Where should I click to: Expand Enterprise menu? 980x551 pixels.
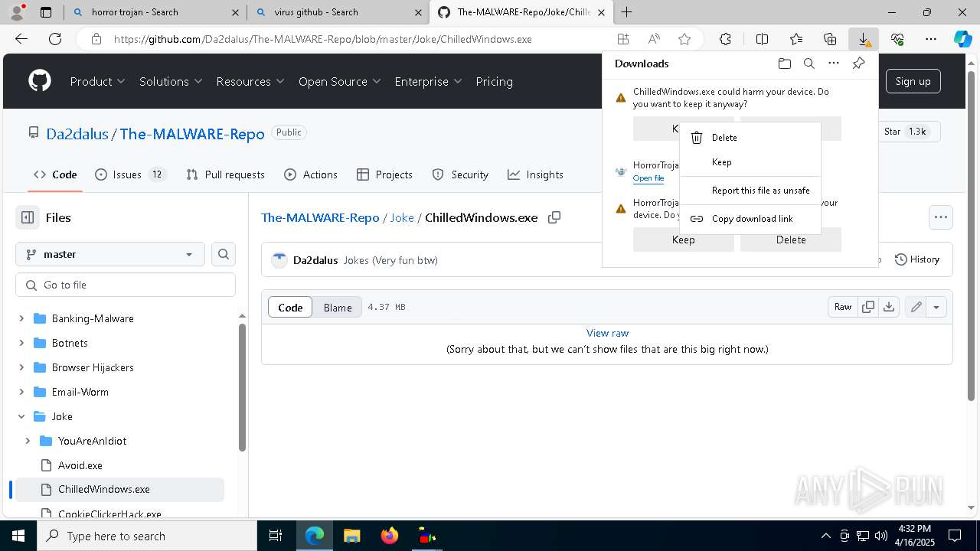429,81
